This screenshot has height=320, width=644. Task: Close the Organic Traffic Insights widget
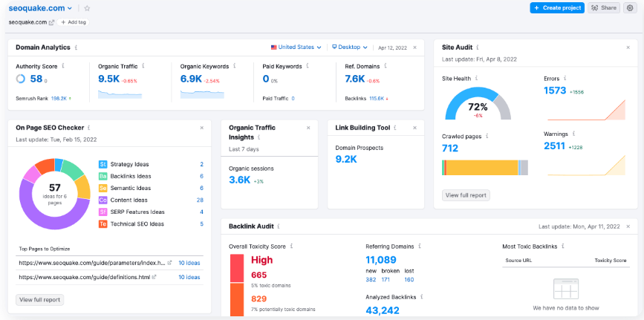click(x=308, y=128)
